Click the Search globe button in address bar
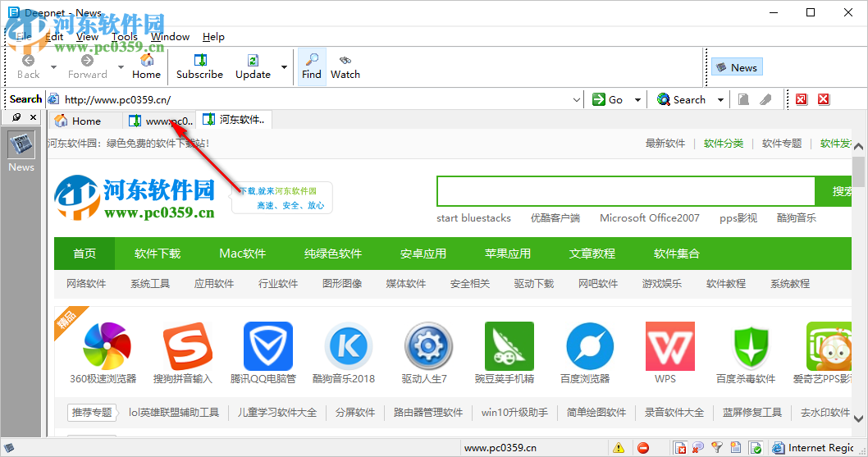This screenshot has width=868, height=457. click(681, 100)
